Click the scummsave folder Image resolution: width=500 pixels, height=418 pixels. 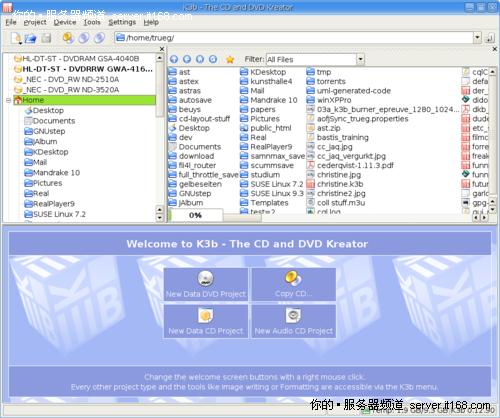tap(267, 165)
